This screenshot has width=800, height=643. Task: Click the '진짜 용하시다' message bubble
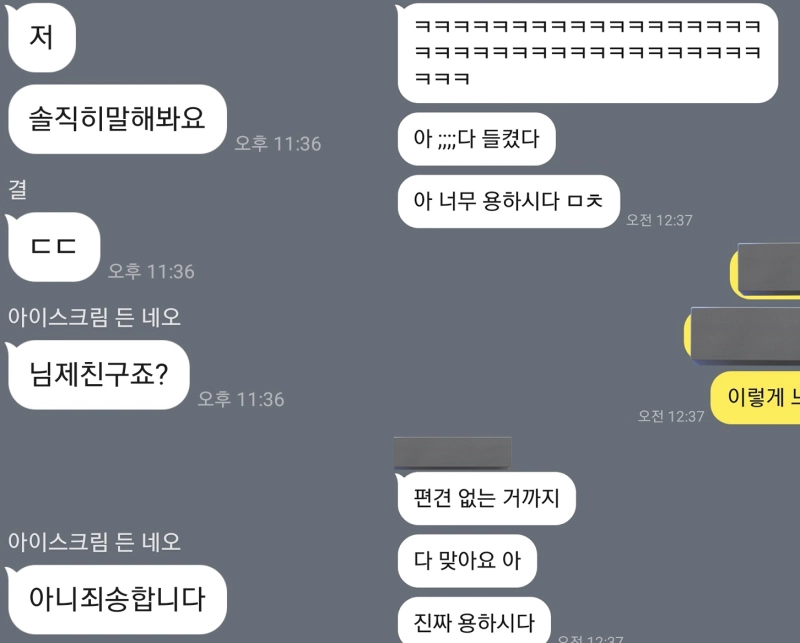[474, 622]
